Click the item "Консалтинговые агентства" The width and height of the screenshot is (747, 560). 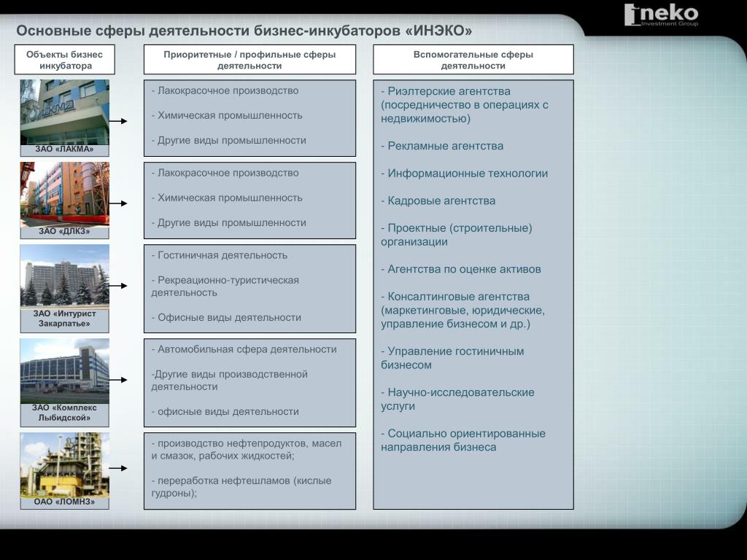tap(463, 310)
